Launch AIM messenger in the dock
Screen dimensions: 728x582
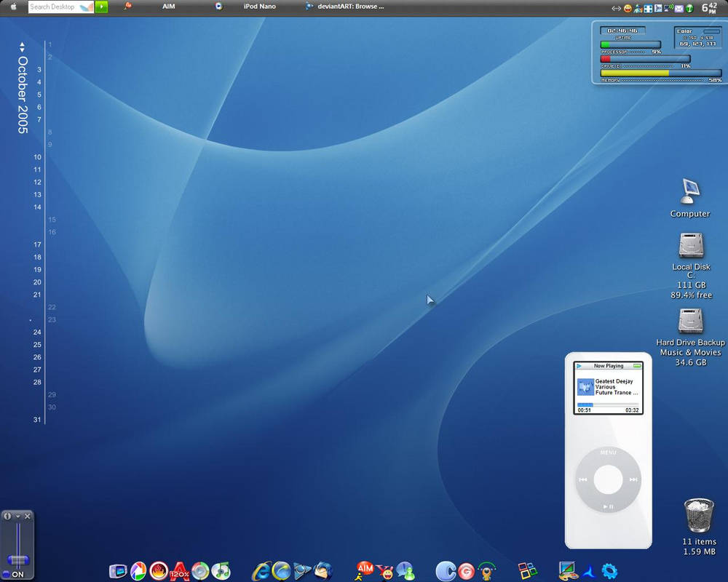point(364,571)
